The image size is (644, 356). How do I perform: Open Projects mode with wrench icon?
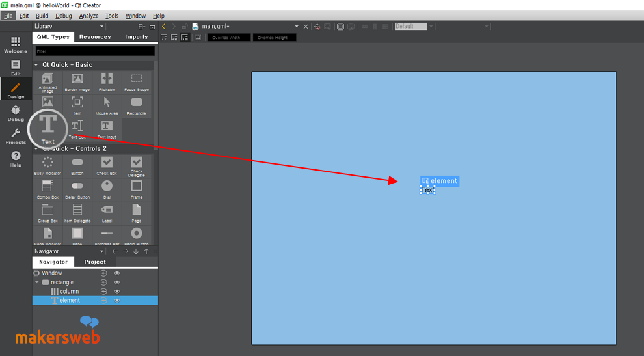click(16, 135)
